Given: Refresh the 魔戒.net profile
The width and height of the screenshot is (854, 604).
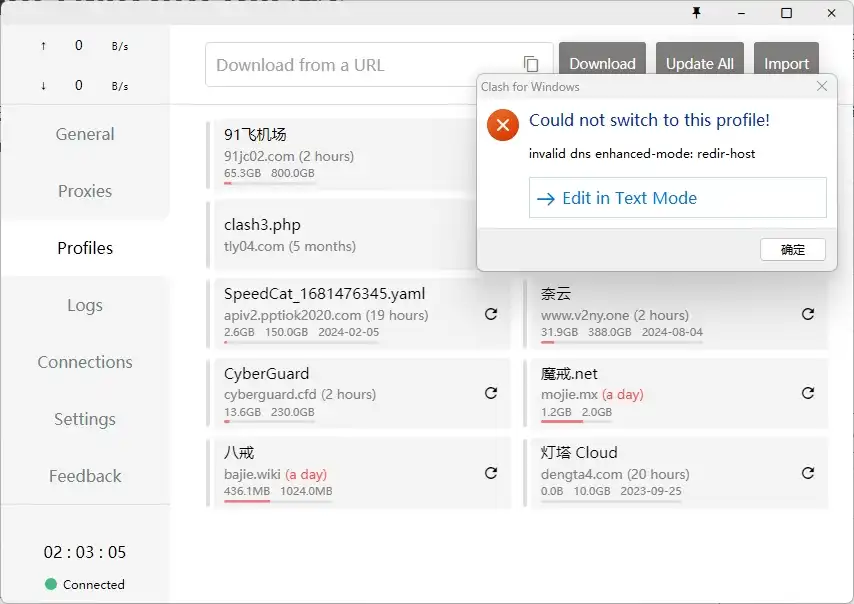Looking at the screenshot, I should [x=808, y=393].
